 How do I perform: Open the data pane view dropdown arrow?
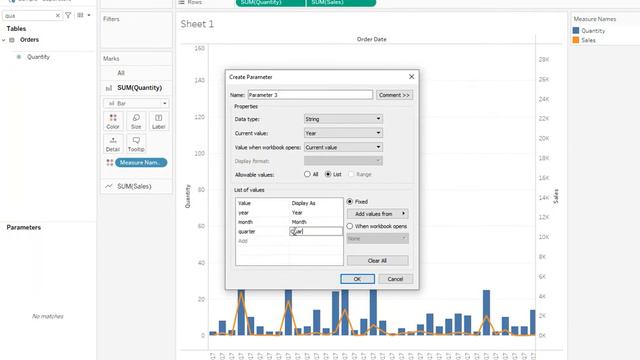coord(89,16)
